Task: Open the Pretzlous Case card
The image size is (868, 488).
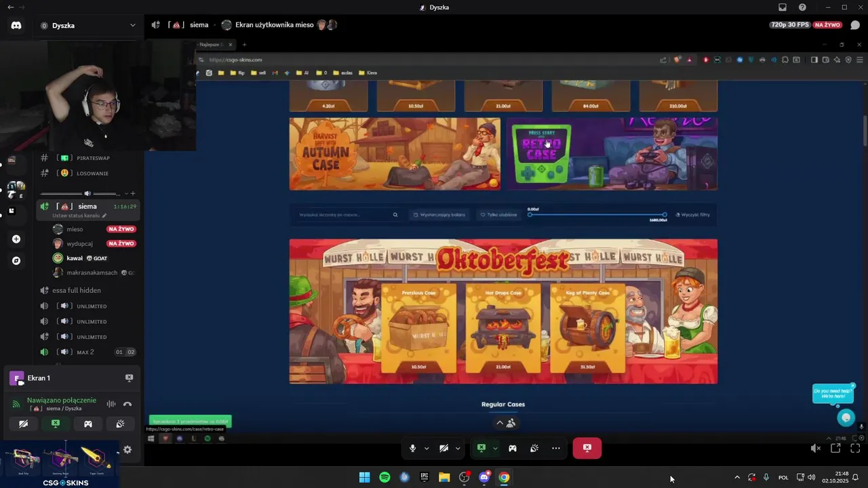Action: 418,329
